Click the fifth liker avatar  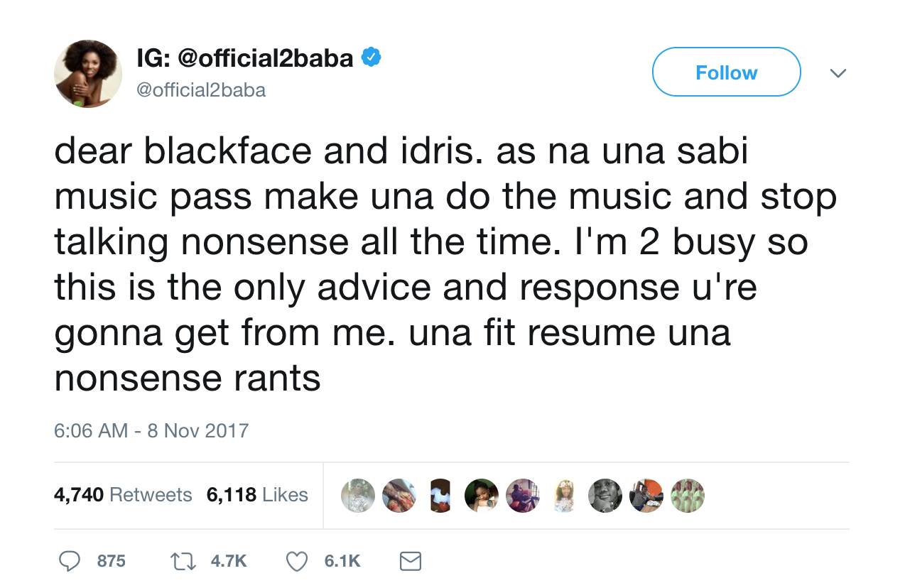click(x=523, y=496)
